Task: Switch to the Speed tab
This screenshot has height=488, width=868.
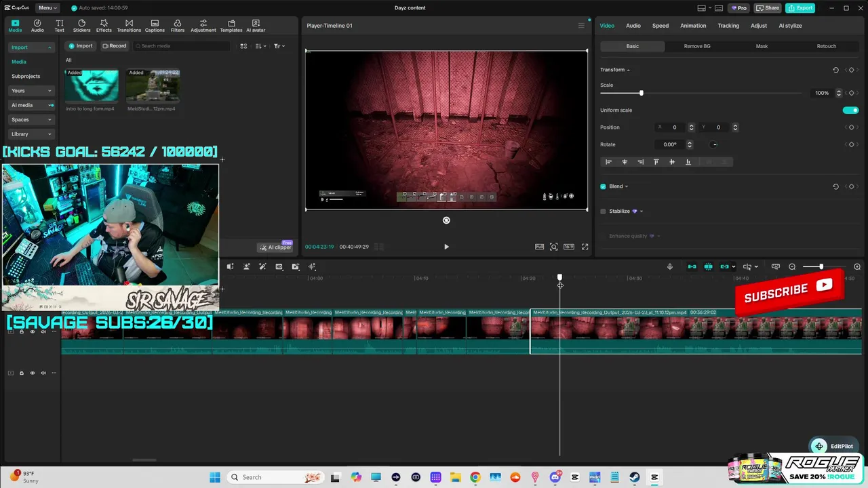Action: coord(660,26)
